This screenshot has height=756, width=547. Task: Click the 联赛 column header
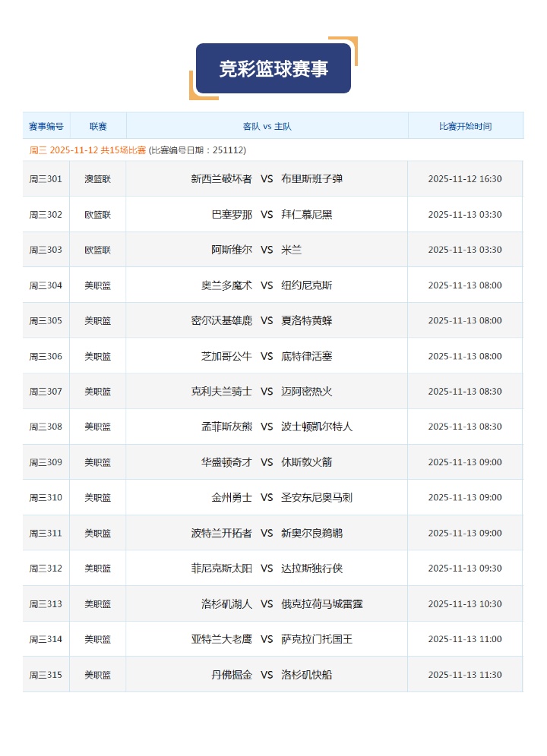click(x=97, y=126)
